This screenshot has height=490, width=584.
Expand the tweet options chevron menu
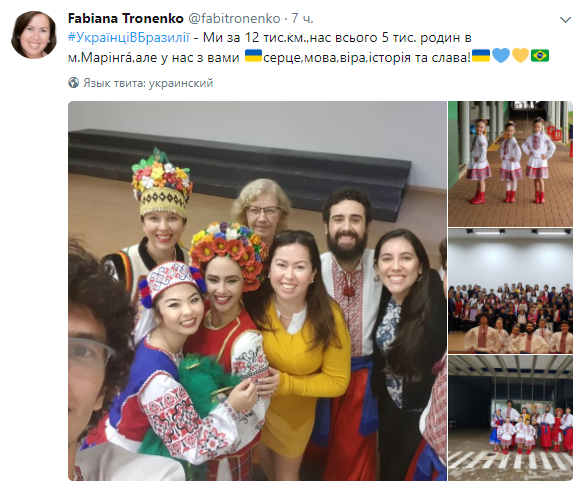565,20
